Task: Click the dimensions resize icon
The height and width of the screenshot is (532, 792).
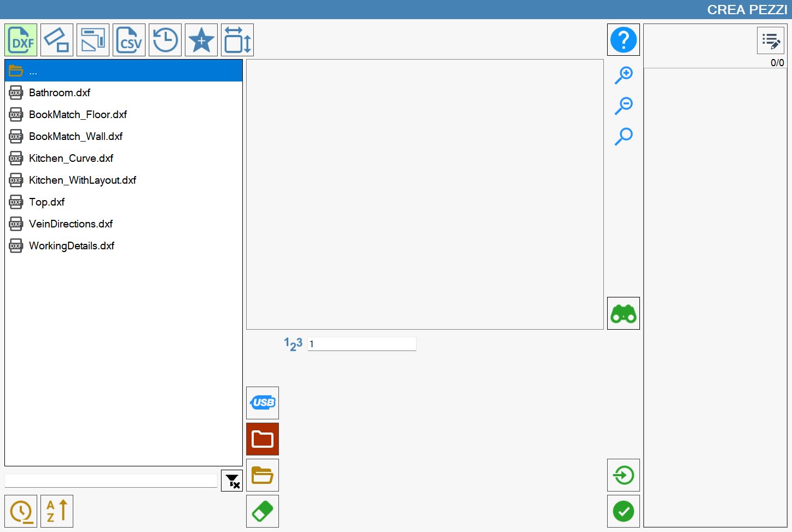Action: (x=237, y=40)
